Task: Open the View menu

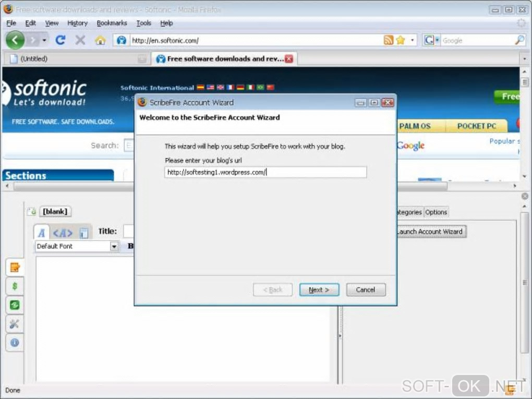Action: [x=52, y=23]
